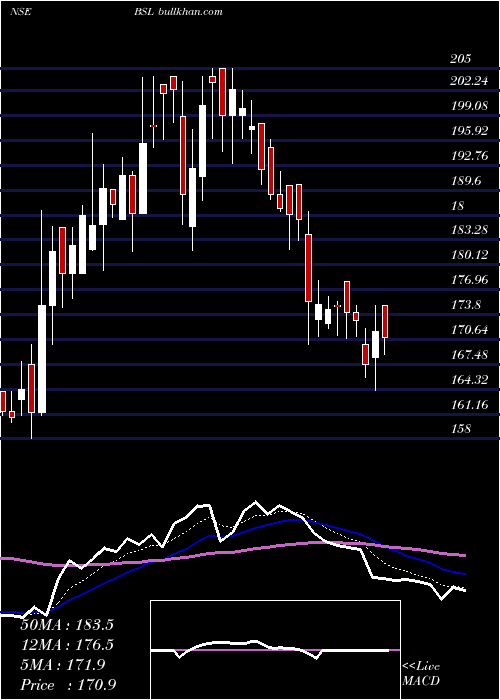500x700 pixels.
Task: Click the 5MA : 171.9 value
Action: pos(63,665)
